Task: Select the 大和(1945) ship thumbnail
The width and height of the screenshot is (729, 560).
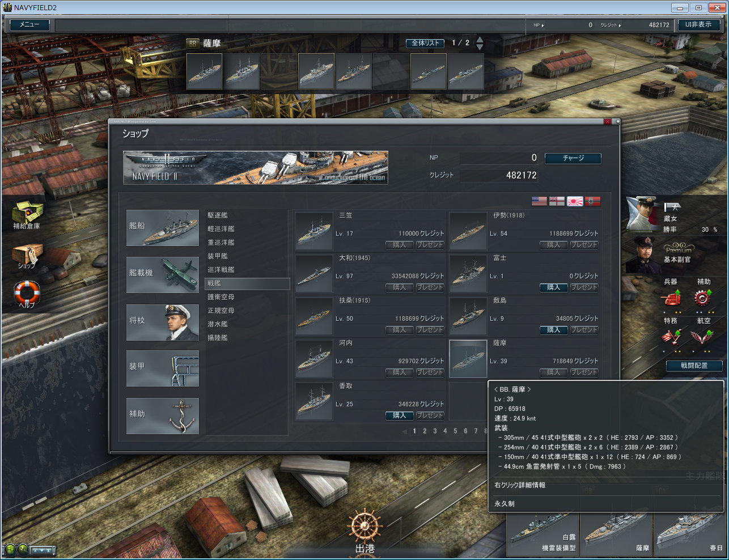Action: point(314,273)
